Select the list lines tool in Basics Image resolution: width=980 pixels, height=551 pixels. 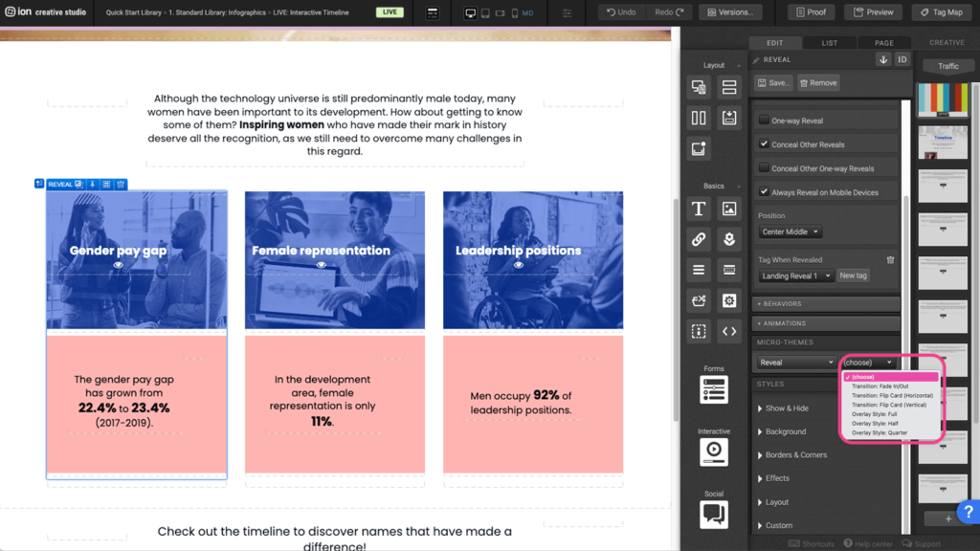[699, 270]
